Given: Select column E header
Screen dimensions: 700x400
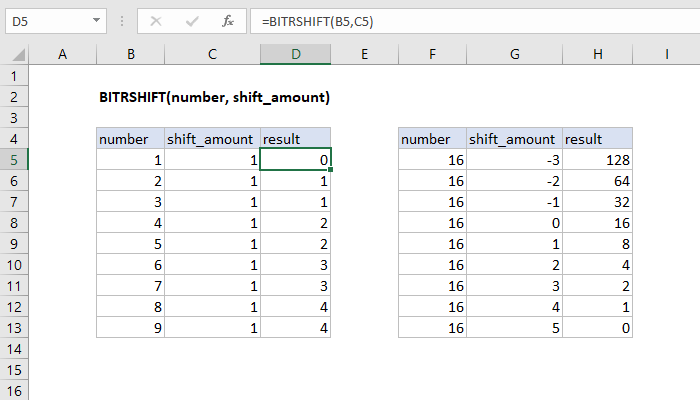Looking at the screenshot, I should coord(364,54).
